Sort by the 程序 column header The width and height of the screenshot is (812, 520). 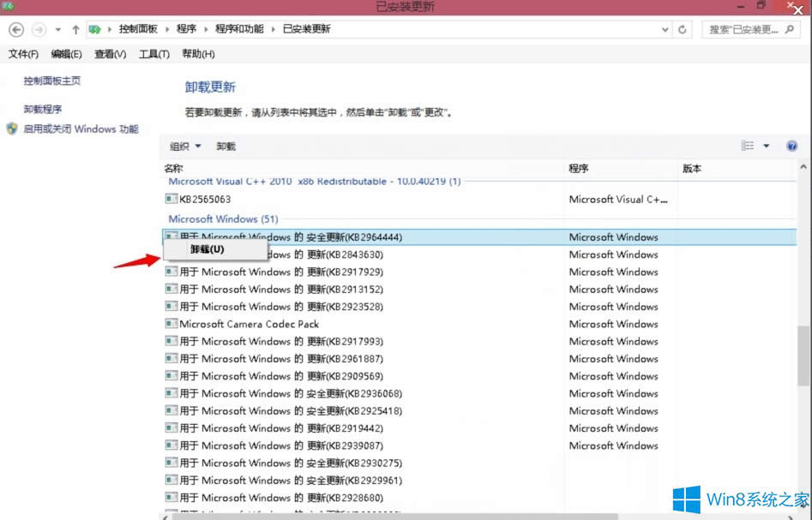(579, 168)
